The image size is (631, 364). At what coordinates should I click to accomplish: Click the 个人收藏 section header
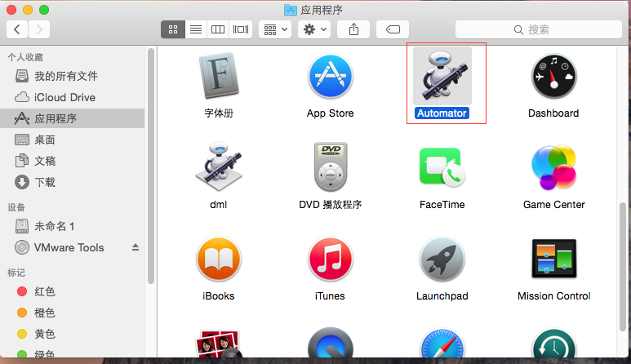point(25,57)
